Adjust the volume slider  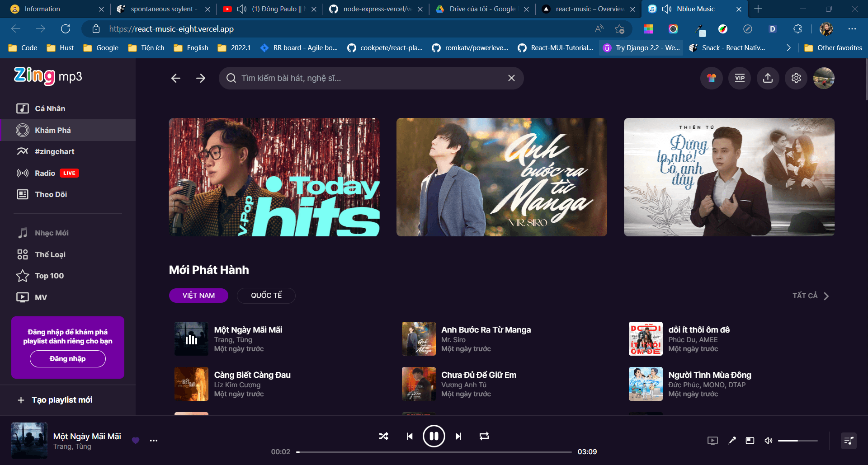click(x=797, y=441)
